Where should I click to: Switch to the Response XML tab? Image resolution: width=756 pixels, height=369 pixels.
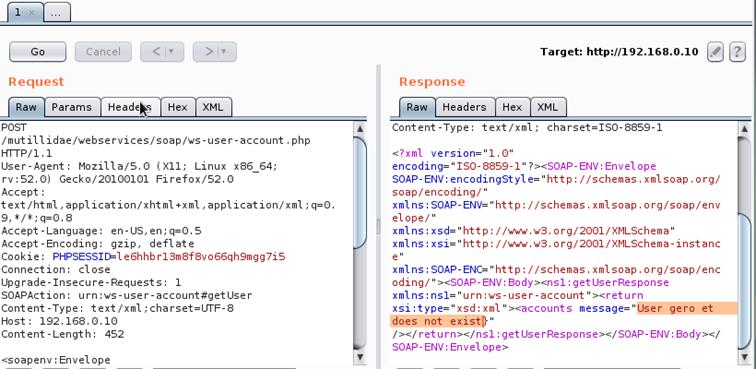(x=548, y=107)
